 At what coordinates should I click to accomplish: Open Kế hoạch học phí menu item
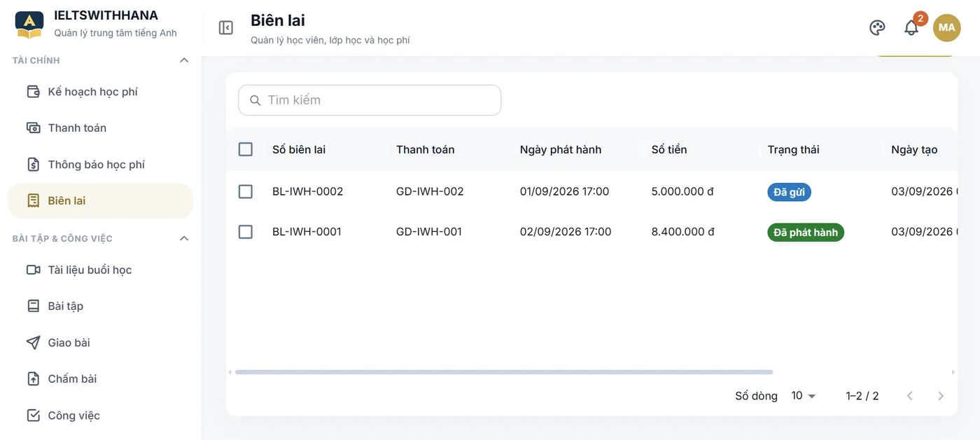coord(100,92)
